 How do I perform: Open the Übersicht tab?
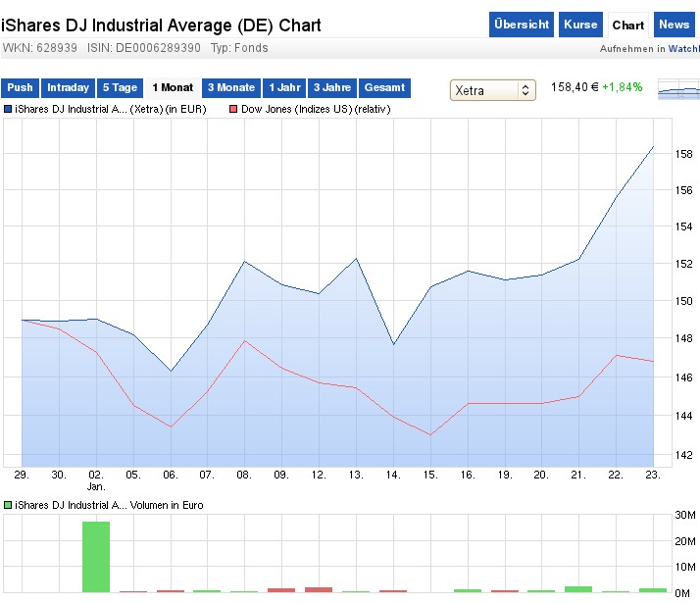[x=522, y=25]
